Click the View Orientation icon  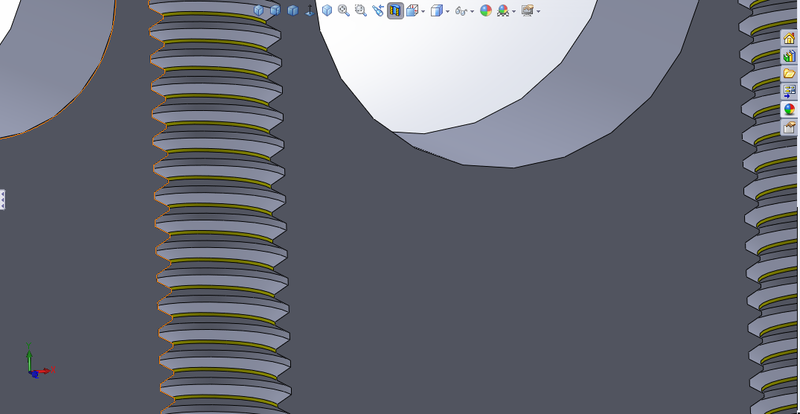pos(412,10)
